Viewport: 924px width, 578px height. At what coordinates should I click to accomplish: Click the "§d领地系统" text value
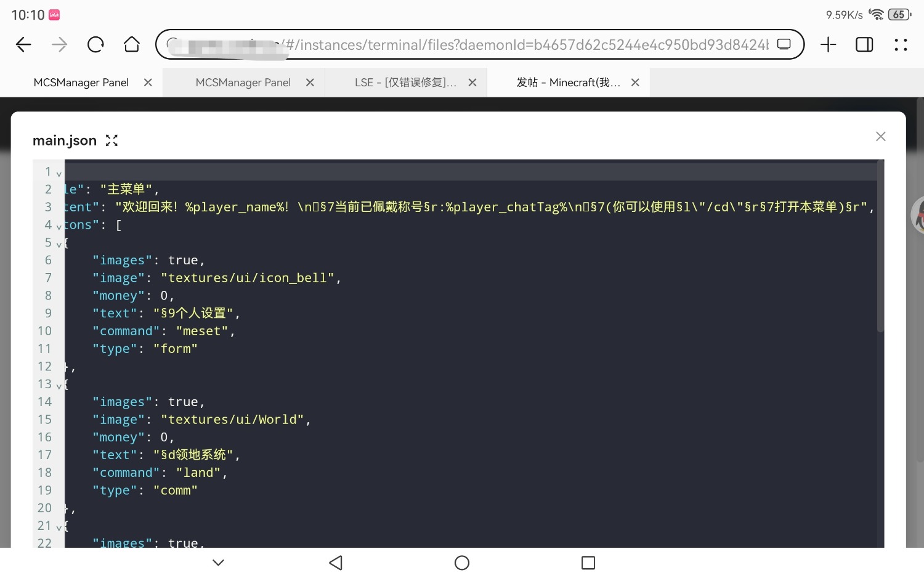193,455
